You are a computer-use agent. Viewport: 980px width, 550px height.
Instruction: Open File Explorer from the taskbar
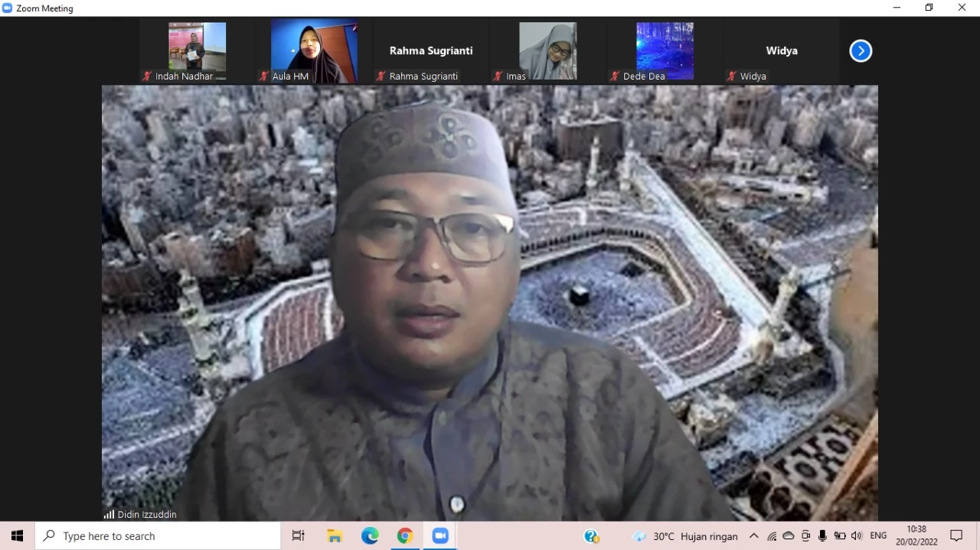click(335, 536)
